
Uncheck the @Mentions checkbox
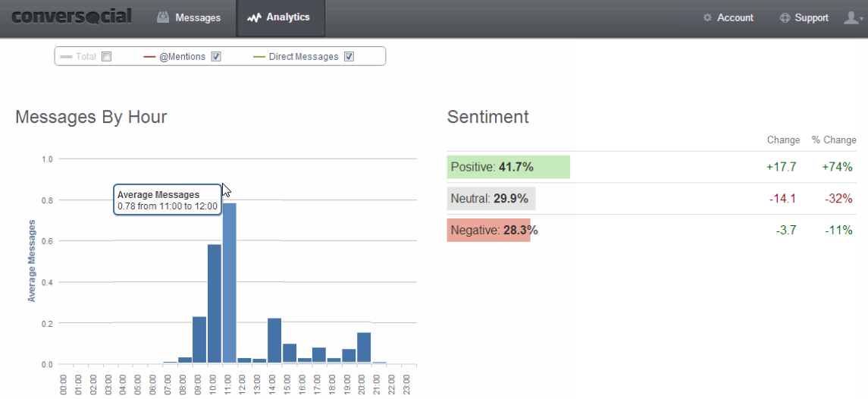(217, 57)
